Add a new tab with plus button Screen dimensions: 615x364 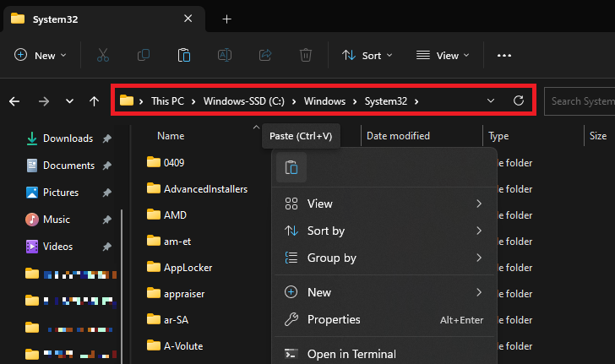pos(226,19)
